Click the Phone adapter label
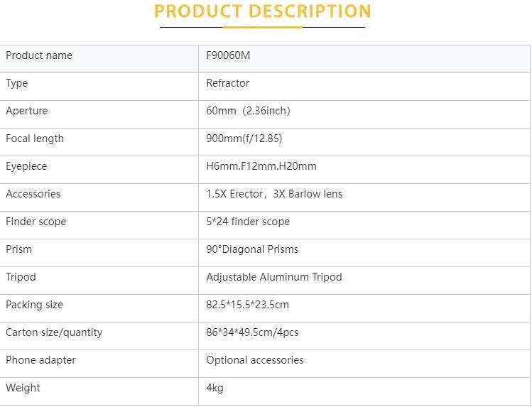 point(40,360)
